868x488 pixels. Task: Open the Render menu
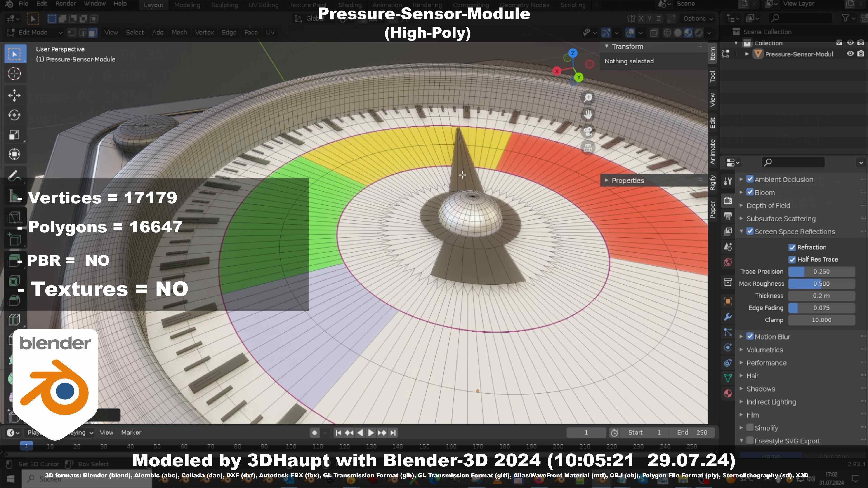tap(65, 4)
